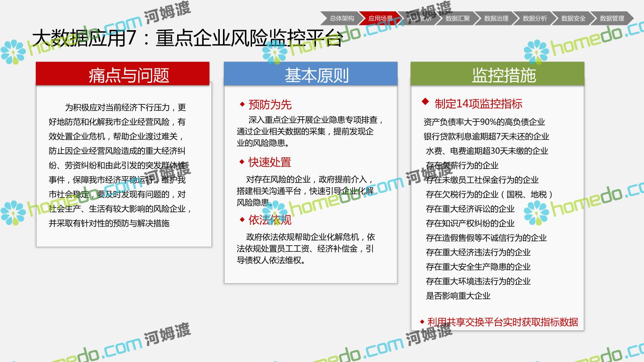Click the small diamond before 利用共享交换平台
Image resolution: width=644 pixels, height=362 pixels.
coord(422,322)
